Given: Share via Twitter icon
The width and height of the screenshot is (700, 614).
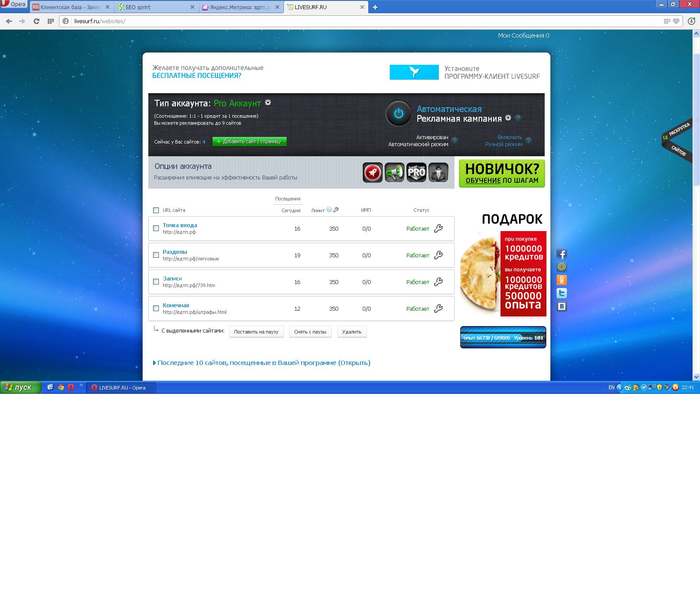Looking at the screenshot, I should tap(562, 293).
